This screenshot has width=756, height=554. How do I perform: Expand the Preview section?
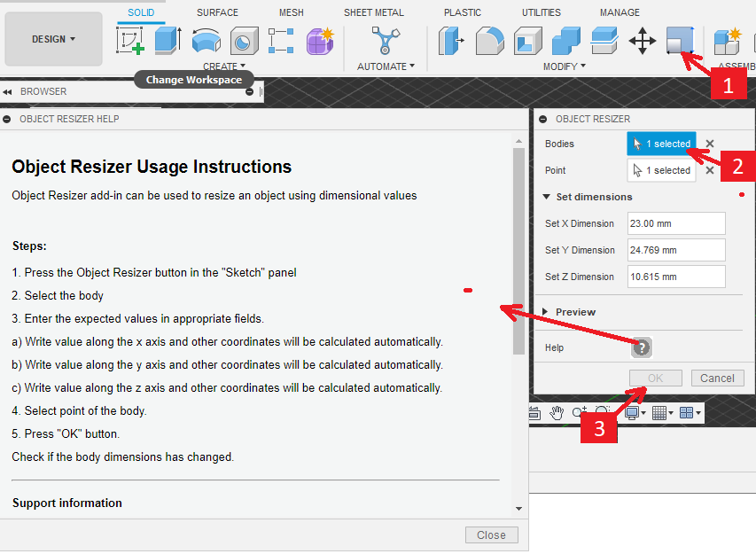point(545,312)
